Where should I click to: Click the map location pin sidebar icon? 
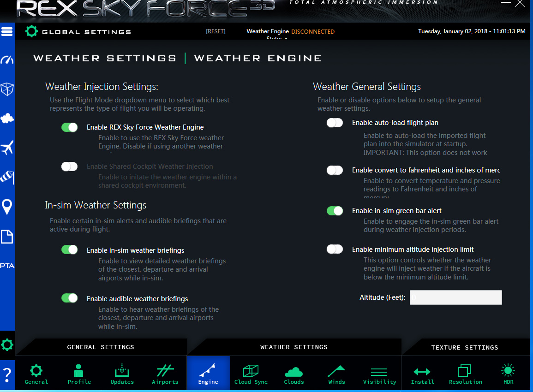point(7,207)
